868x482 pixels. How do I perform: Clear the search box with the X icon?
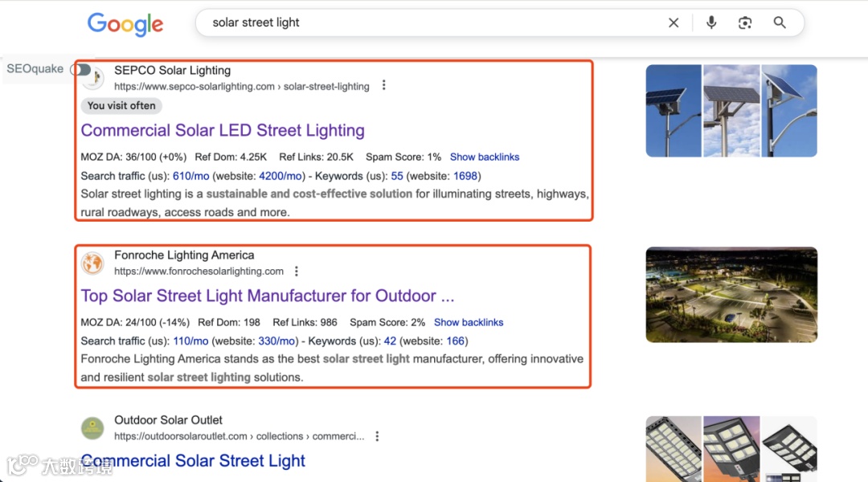point(674,22)
